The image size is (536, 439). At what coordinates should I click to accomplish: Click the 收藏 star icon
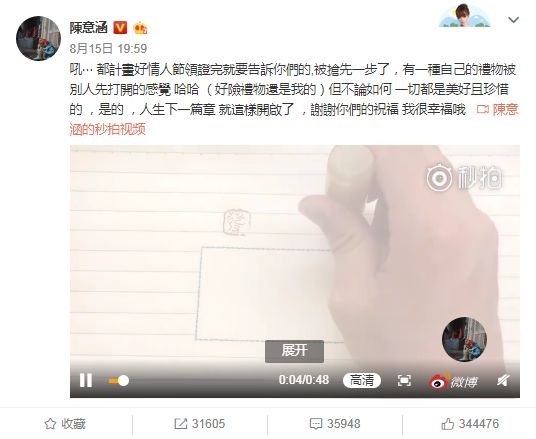point(50,424)
